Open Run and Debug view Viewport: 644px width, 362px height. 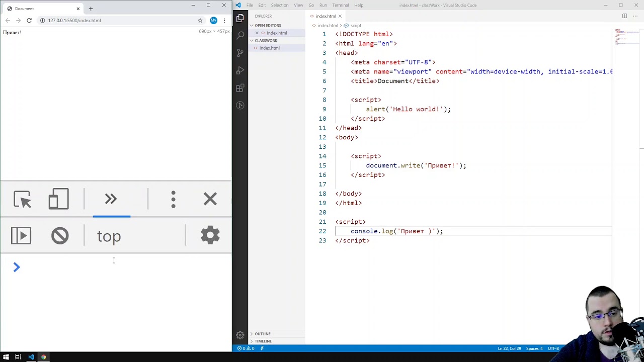click(240, 70)
